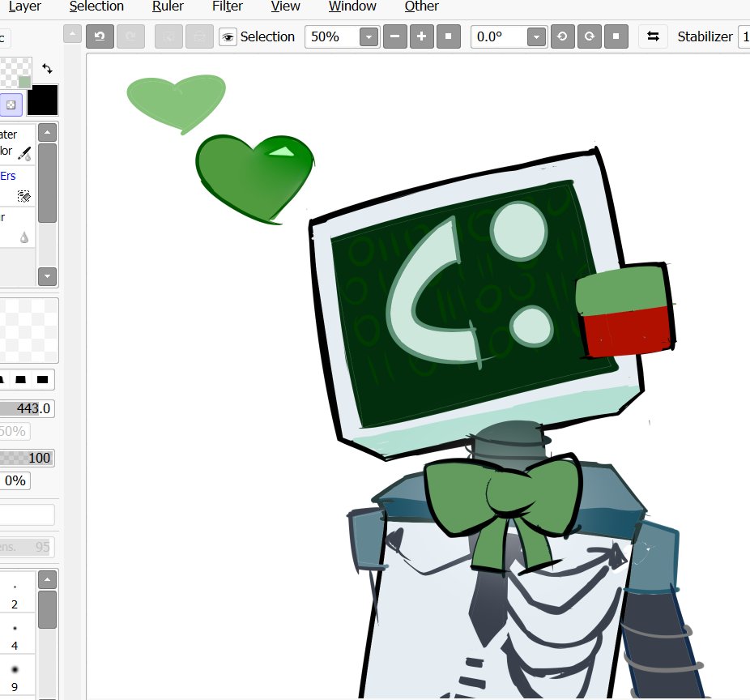This screenshot has height=700, width=750.
Task: Open the Filter menu
Action: point(228,6)
